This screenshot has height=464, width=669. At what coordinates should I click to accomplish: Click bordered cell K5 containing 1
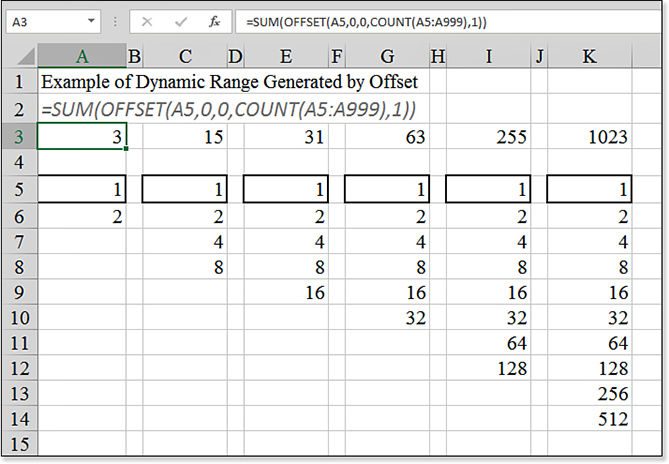[590, 189]
